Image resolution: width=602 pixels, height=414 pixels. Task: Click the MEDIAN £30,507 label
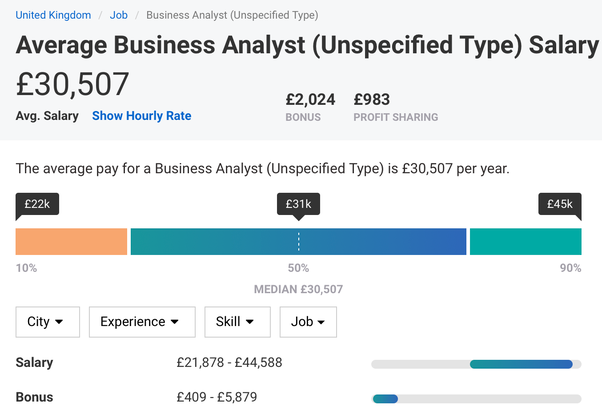click(298, 289)
